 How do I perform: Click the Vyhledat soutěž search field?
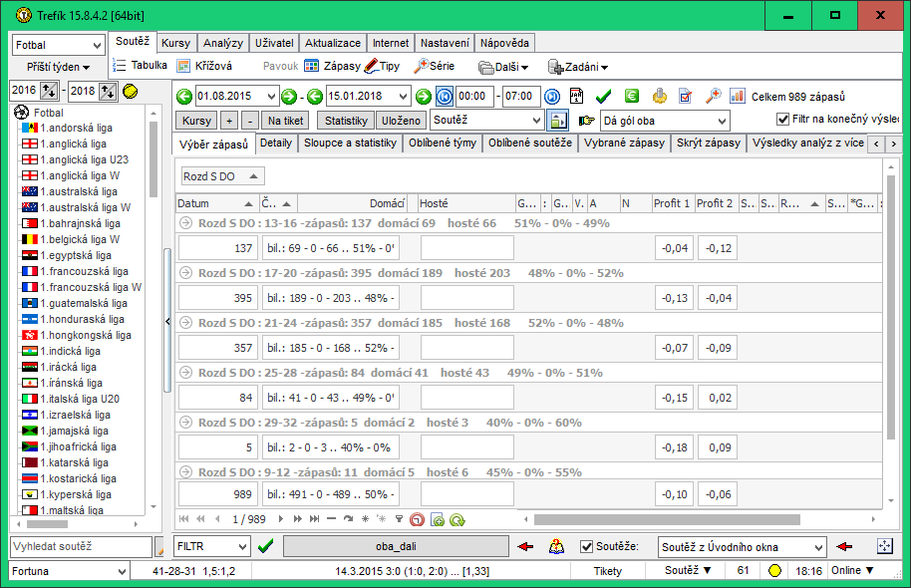coord(81,546)
